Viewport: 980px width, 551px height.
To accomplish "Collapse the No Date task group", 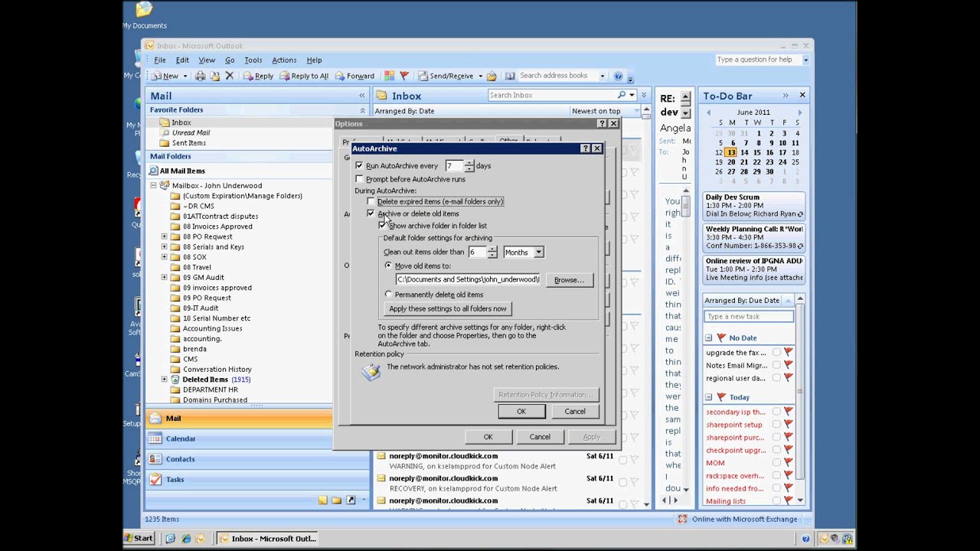I will (x=708, y=337).
